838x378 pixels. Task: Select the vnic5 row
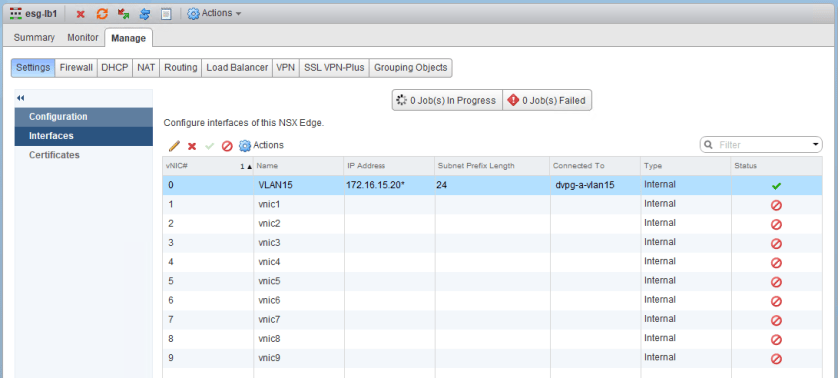[x=492, y=281]
